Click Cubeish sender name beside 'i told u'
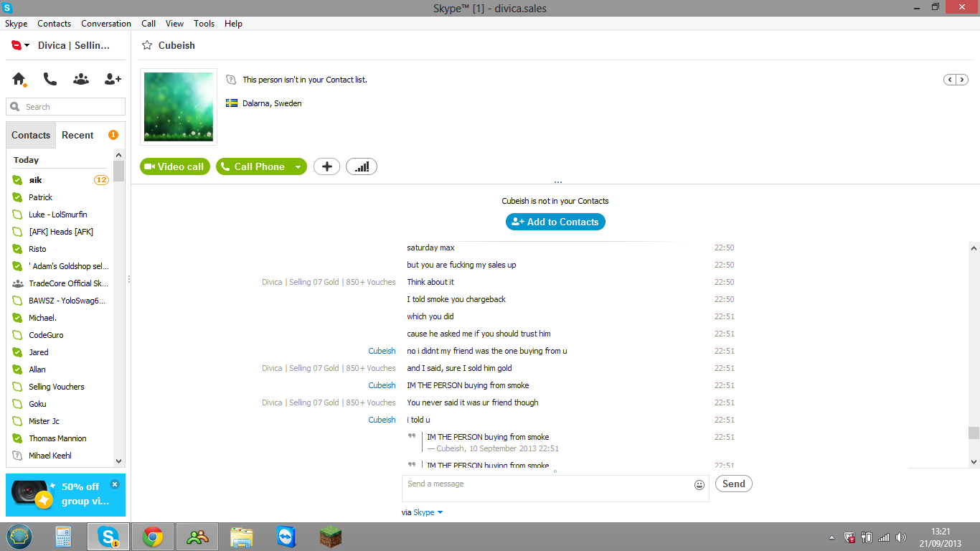This screenshot has height=551, width=980. point(382,420)
